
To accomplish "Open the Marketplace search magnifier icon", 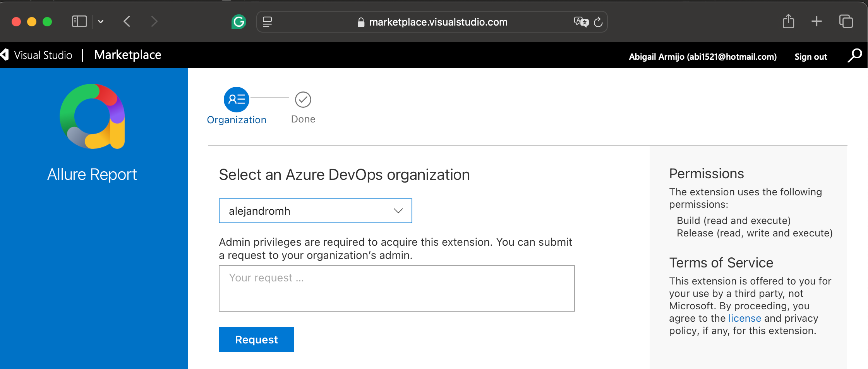I will click(x=854, y=55).
